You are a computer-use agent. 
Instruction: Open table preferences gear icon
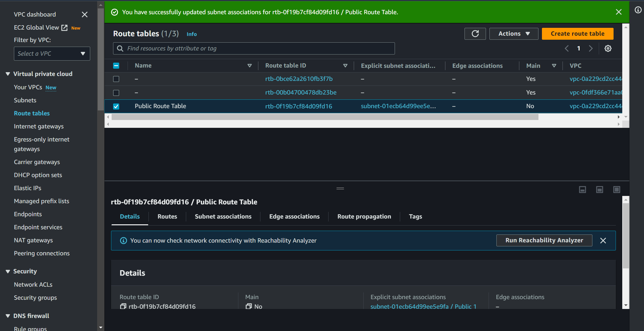[608, 48]
